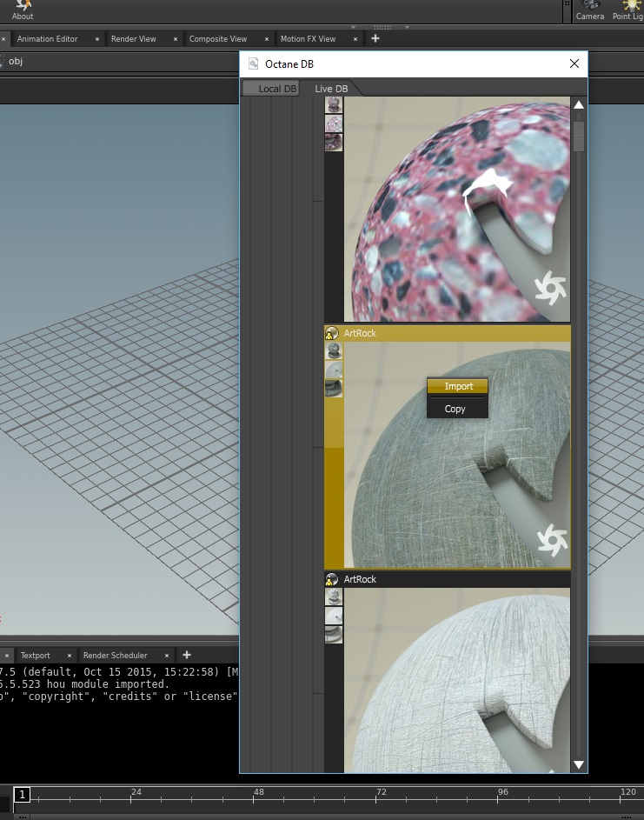Add a new pane tab beside Motion FX View

[x=375, y=38]
